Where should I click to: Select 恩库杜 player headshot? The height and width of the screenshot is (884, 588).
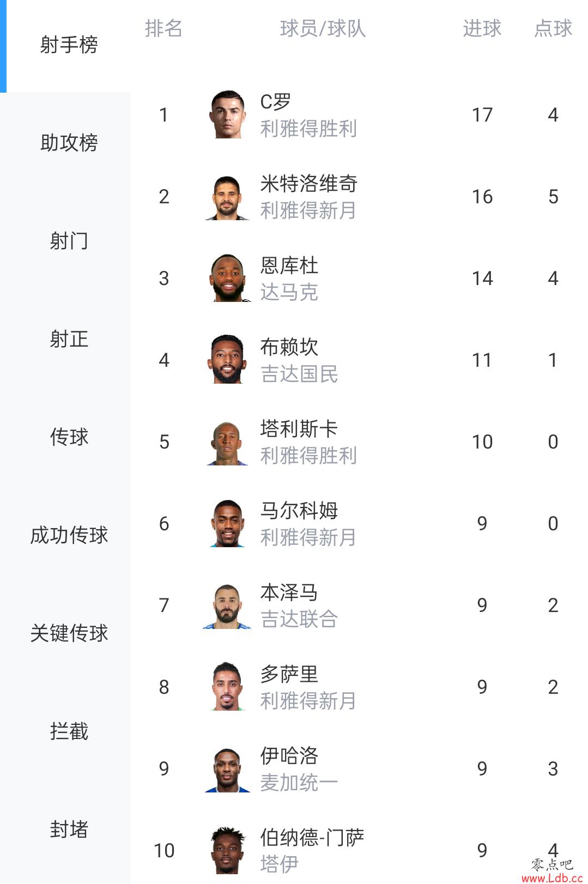tap(227, 278)
